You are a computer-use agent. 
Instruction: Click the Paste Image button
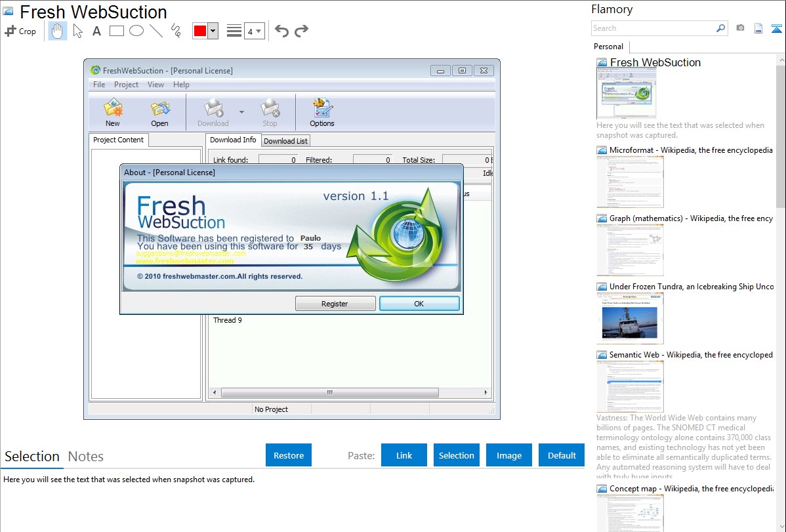coord(508,455)
